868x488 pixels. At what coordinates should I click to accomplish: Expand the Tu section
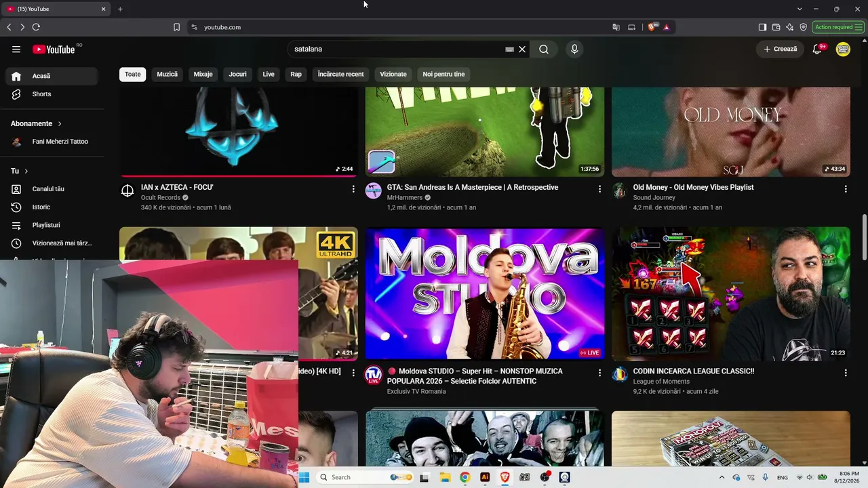point(20,171)
